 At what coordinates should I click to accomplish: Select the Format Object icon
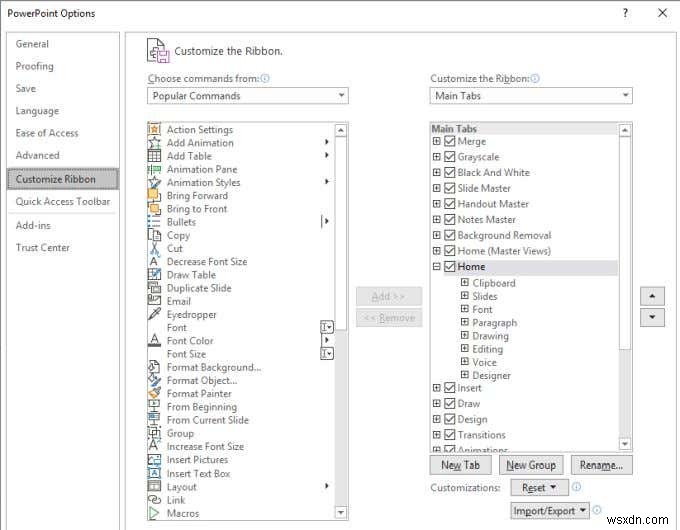coord(154,380)
